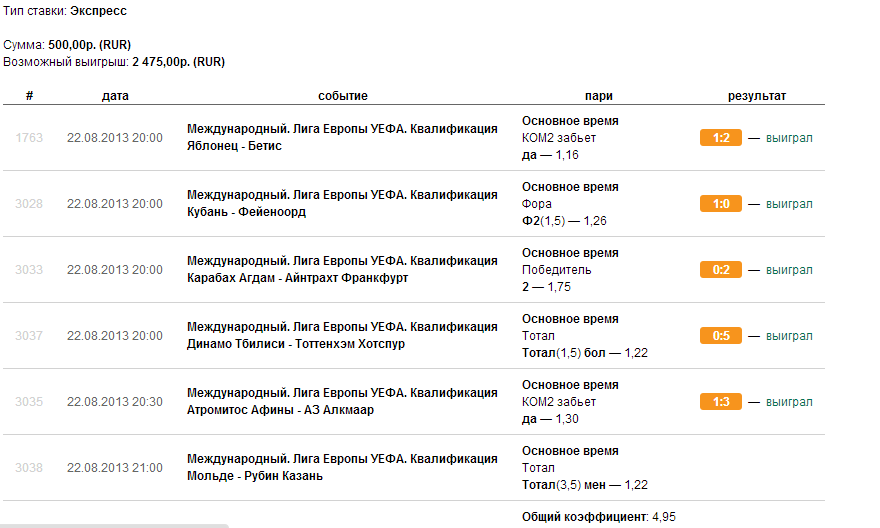Open the Атромитос Афины - АЗ Алкмаар match
This screenshot has height=528, width=880.
click(x=280, y=410)
